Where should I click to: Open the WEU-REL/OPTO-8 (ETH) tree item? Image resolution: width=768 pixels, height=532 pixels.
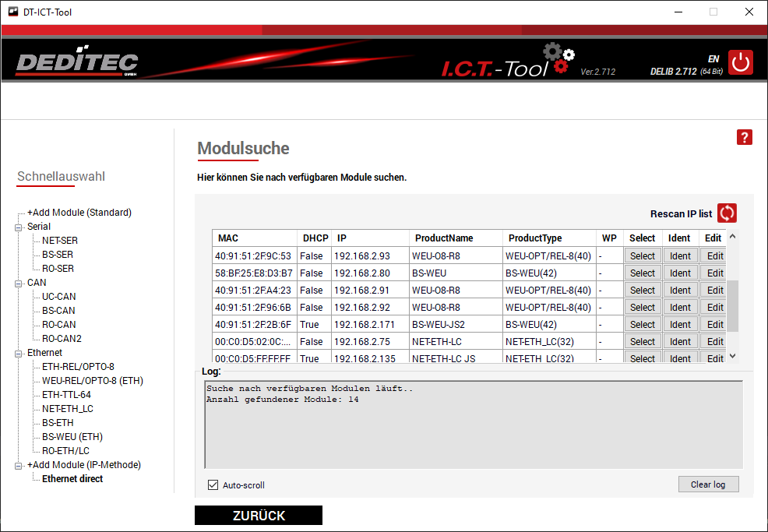pyautogui.click(x=92, y=381)
